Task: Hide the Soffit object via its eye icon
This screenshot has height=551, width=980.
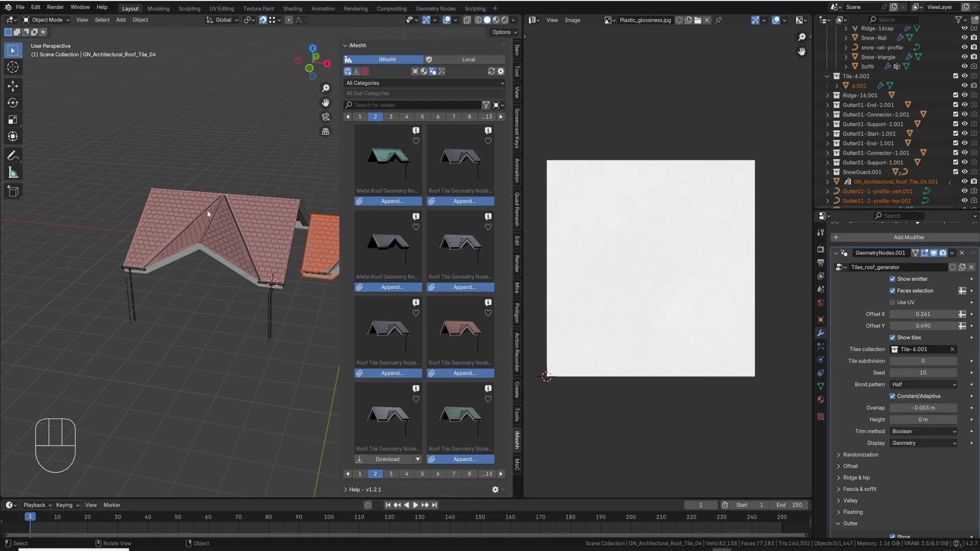Action: pyautogui.click(x=965, y=66)
